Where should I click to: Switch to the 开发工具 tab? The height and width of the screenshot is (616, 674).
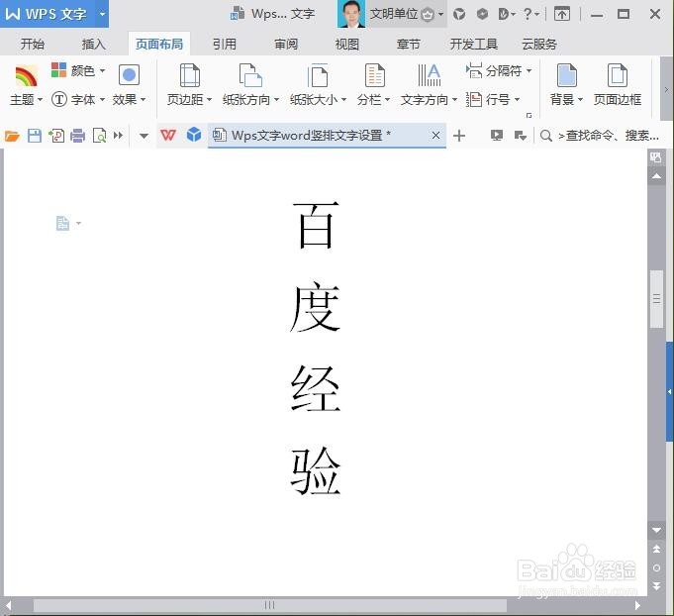(x=474, y=44)
